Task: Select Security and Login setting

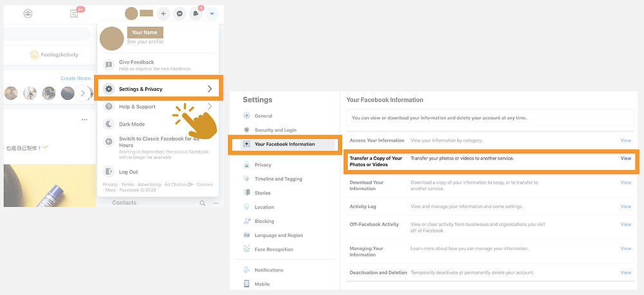Action: click(x=276, y=130)
